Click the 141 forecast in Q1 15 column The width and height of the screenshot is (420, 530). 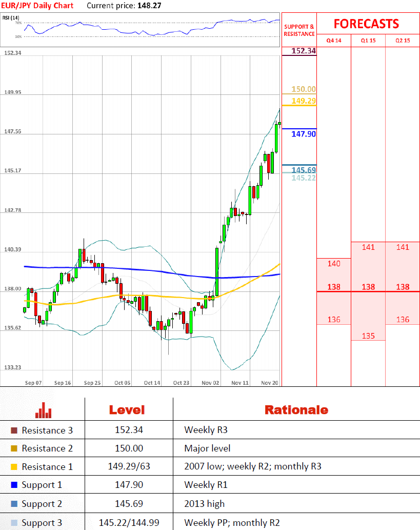click(368, 247)
